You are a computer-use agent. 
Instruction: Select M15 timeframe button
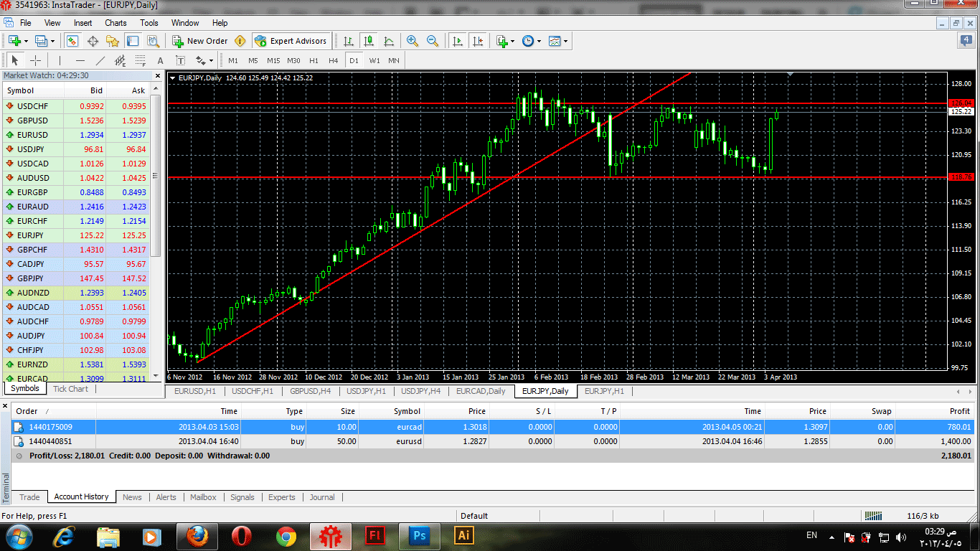273,60
